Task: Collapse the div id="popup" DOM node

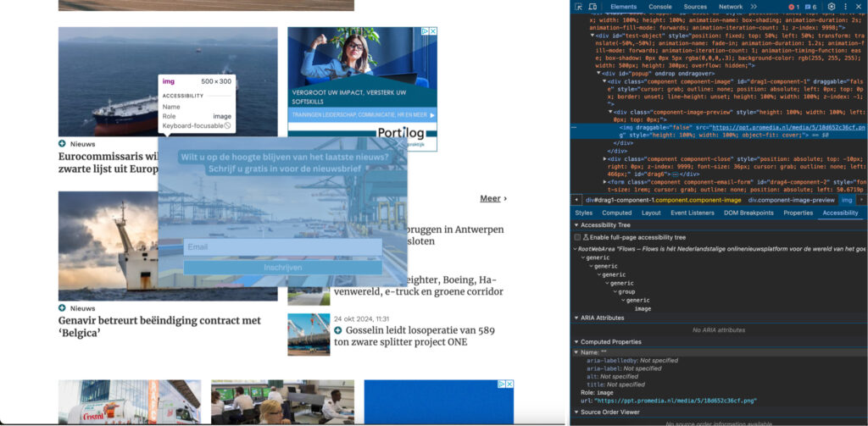Action: pyautogui.click(x=599, y=73)
